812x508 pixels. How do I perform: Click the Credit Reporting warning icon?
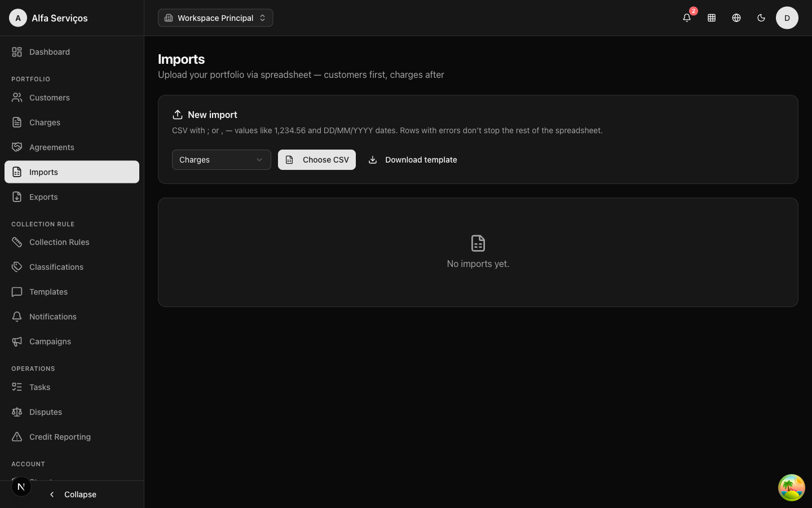click(17, 437)
